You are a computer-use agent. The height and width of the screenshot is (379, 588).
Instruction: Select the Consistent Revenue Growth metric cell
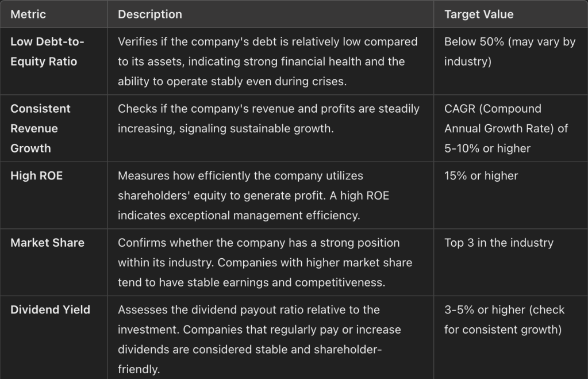(x=40, y=128)
